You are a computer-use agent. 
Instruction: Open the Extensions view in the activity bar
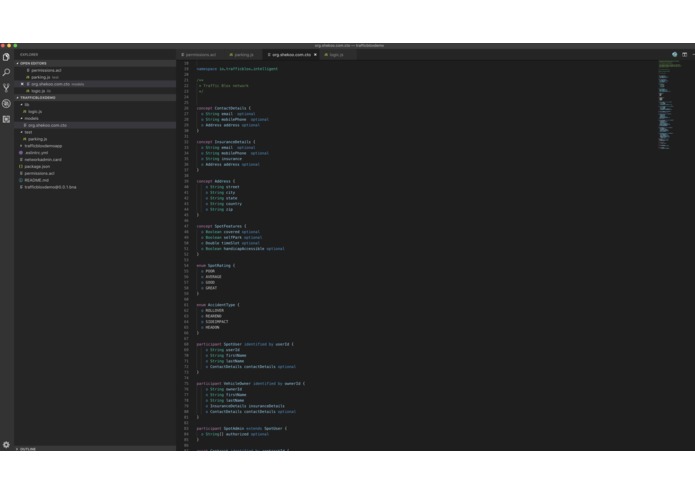[6, 119]
